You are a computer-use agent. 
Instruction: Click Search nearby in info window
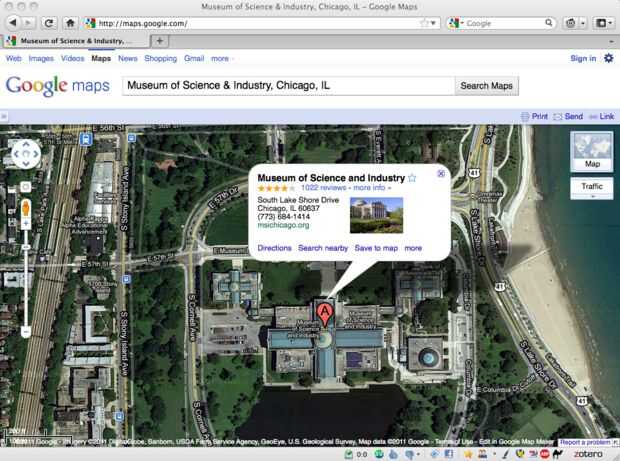[323, 248]
